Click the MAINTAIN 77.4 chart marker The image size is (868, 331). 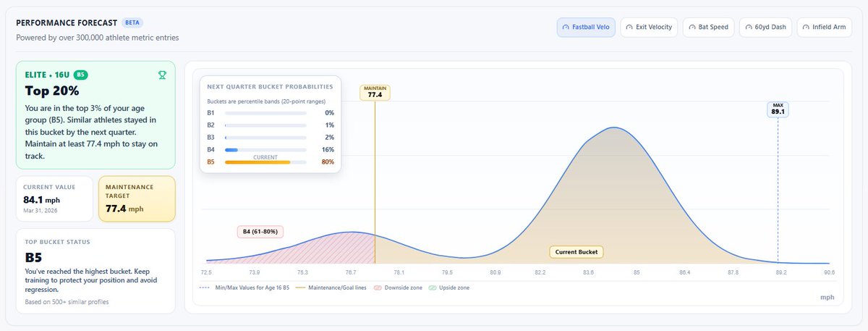click(375, 92)
